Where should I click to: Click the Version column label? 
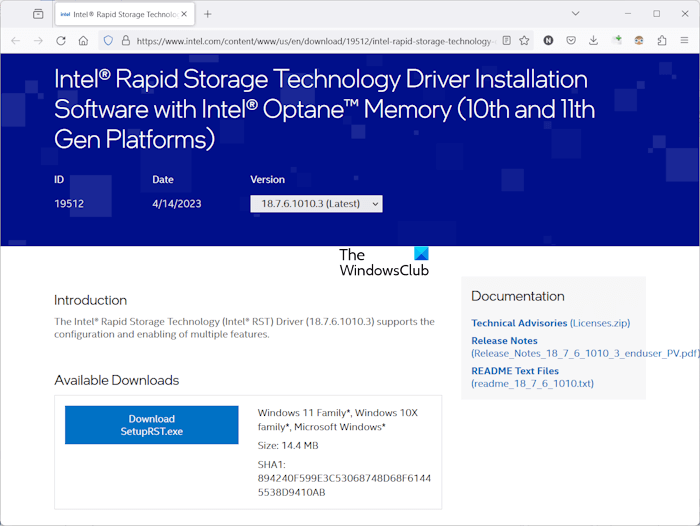click(x=267, y=180)
